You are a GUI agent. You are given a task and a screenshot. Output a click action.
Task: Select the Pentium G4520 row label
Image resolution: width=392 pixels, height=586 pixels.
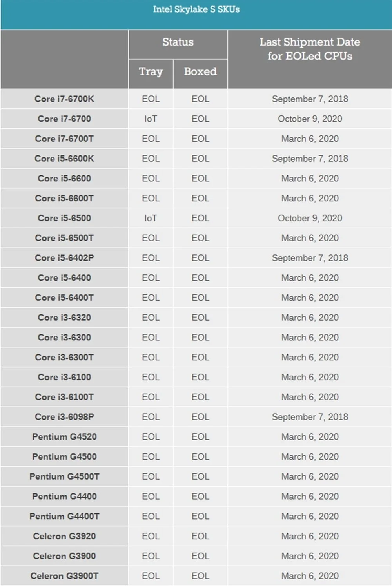coord(64,437)
